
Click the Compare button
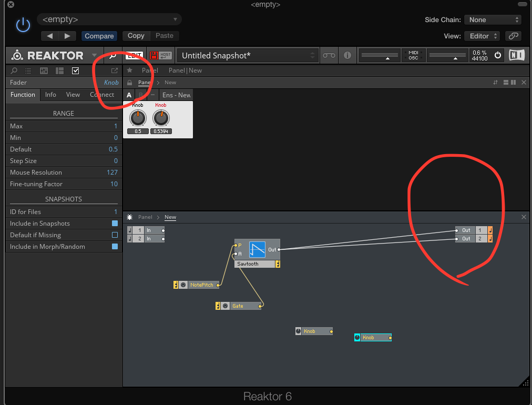(x=99, y=36)
